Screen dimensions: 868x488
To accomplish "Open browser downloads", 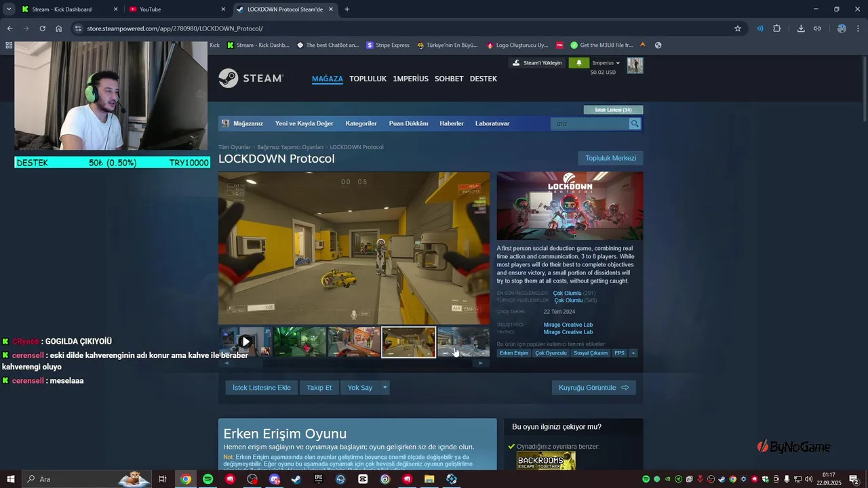I will tap(801, 28).
